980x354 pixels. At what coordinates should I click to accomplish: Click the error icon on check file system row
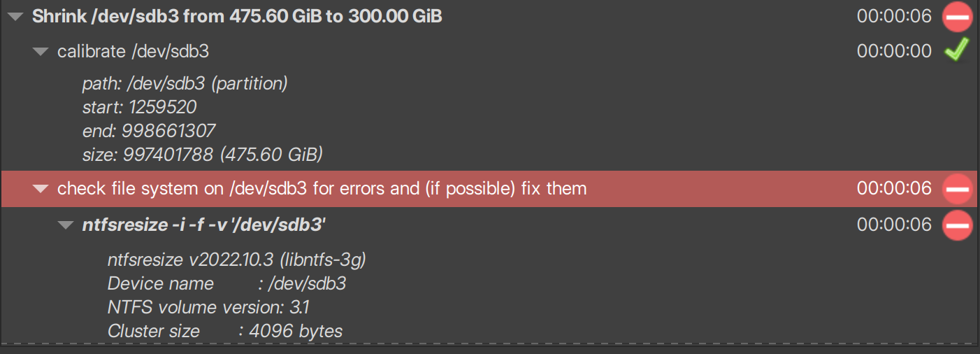coord(957,189)
